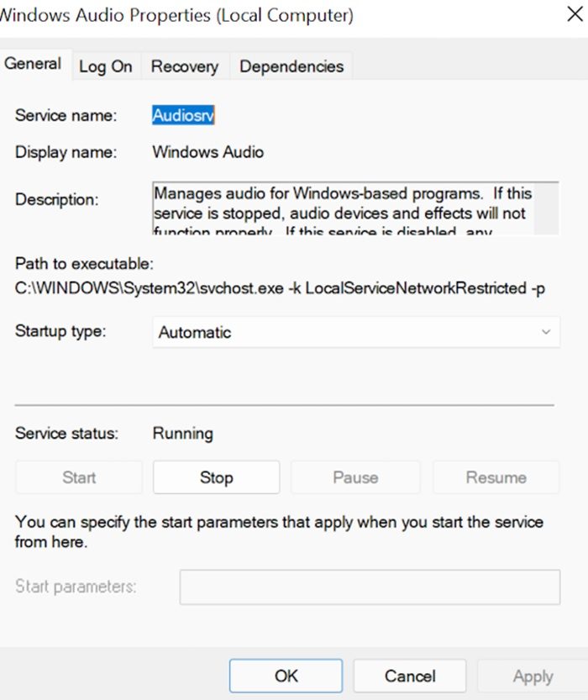Confirm the dialog with OK

point(286,676)
